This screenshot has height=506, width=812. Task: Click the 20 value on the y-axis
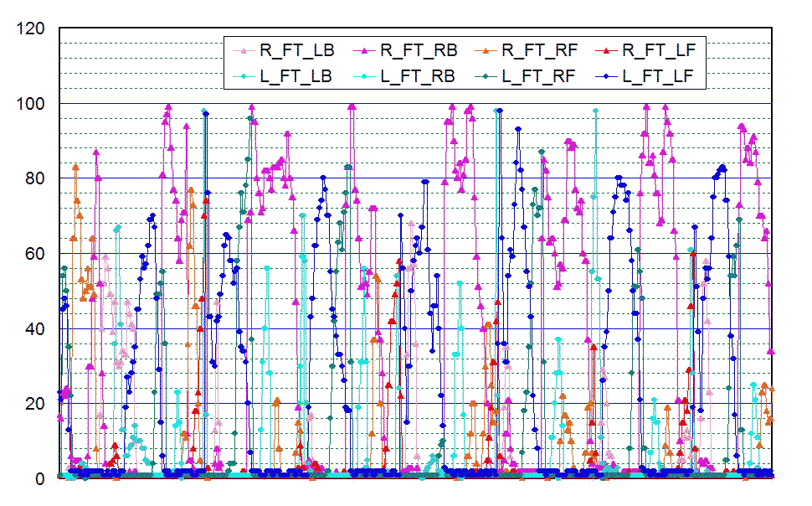click(36, 404)
